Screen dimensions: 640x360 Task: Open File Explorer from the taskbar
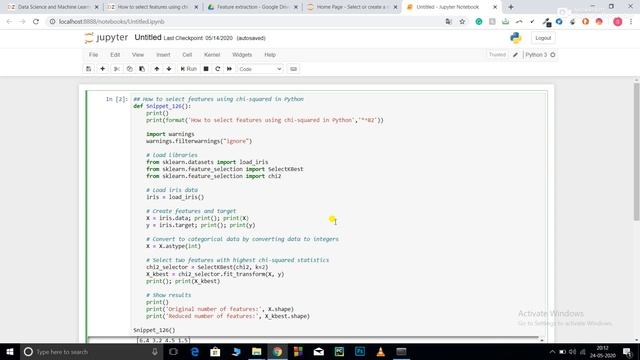256,352
